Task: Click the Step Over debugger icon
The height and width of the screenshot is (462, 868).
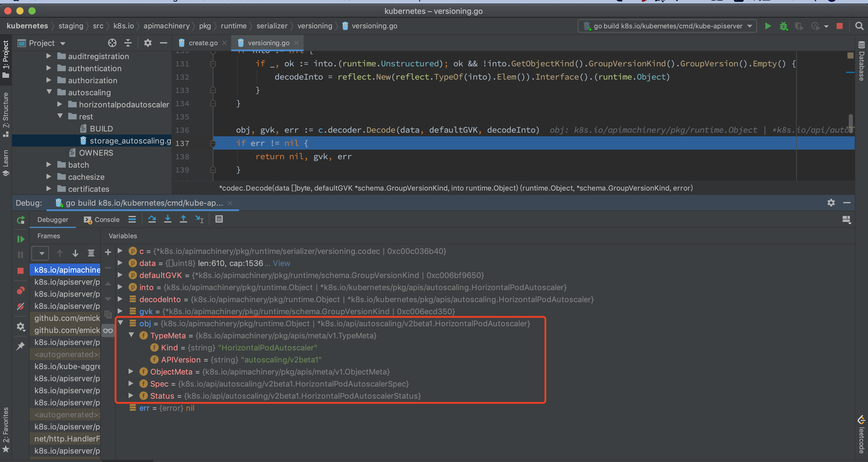Action: click(152, 219)
